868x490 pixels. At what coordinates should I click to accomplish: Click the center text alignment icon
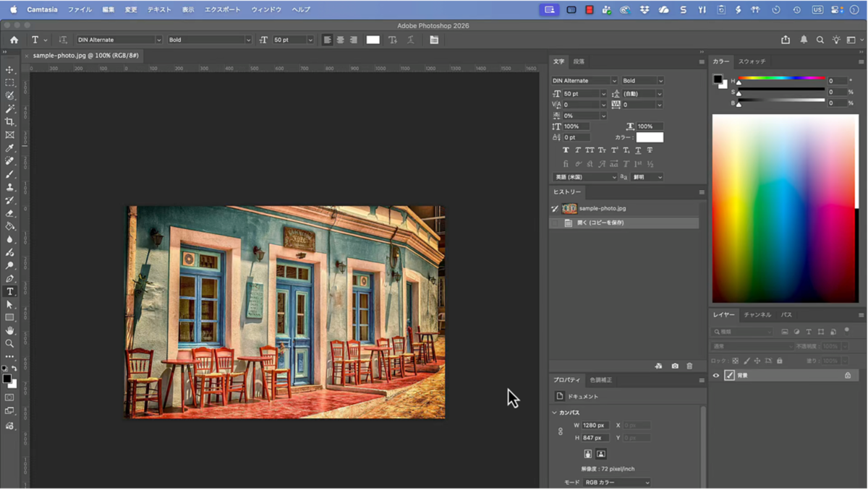point(340,40)
